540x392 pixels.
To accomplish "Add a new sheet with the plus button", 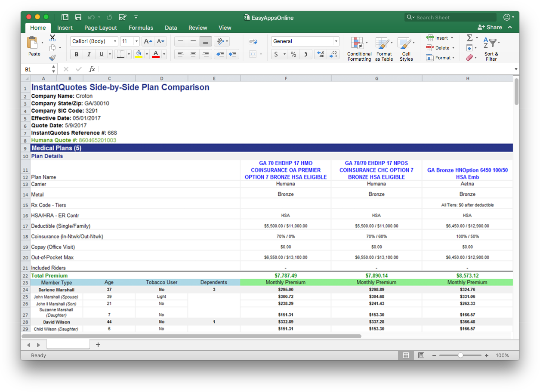I will pyautogui.click(x=98, y=345).
